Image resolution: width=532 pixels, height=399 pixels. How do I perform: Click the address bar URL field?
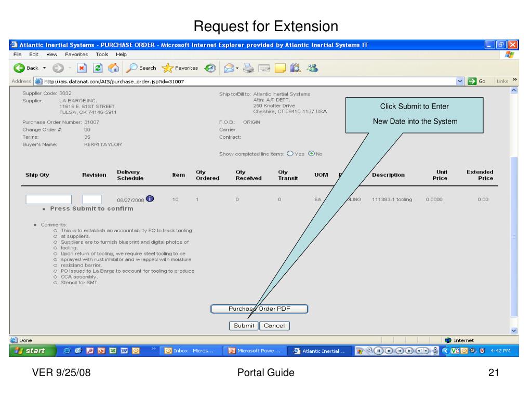(x=249, y=82)
